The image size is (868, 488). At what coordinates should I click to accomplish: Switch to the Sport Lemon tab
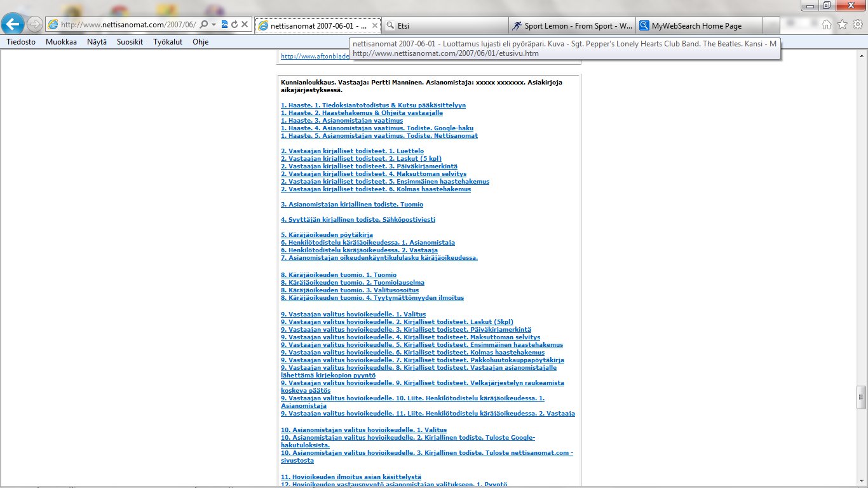pyautogui.click(x=572, y=26)
